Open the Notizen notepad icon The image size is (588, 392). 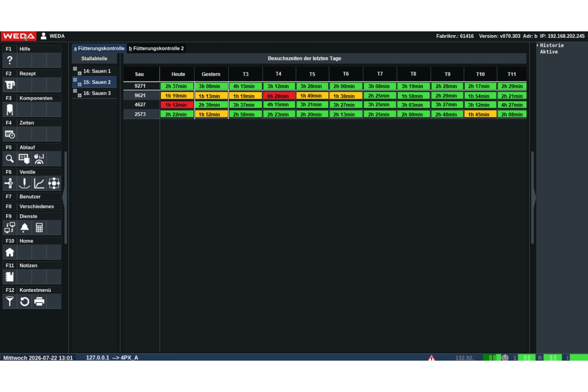point(9,277)
